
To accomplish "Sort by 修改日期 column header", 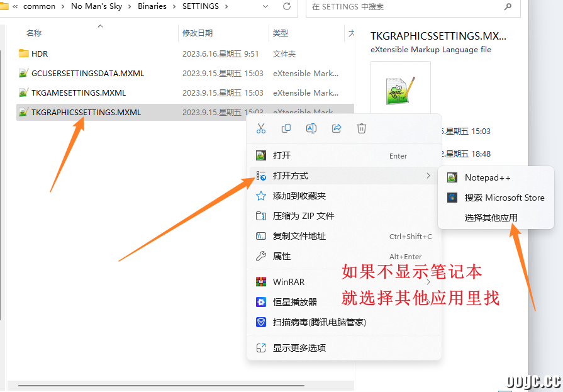I will click(198, 33).
